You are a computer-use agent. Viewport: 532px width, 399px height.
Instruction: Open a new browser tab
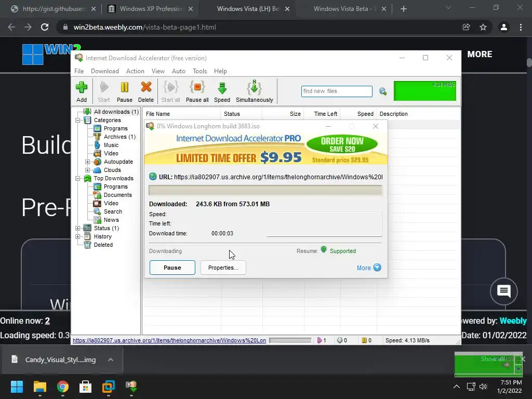point(403,9)
